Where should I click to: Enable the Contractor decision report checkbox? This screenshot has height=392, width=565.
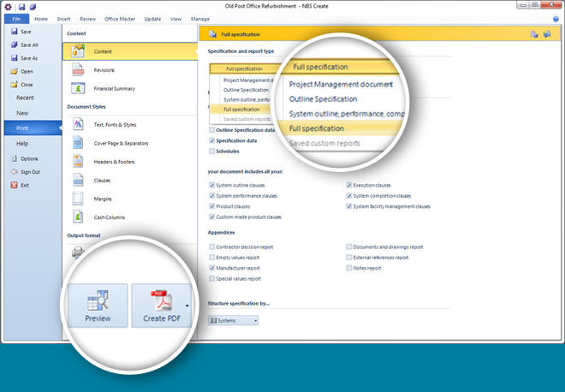pos(212,246)
